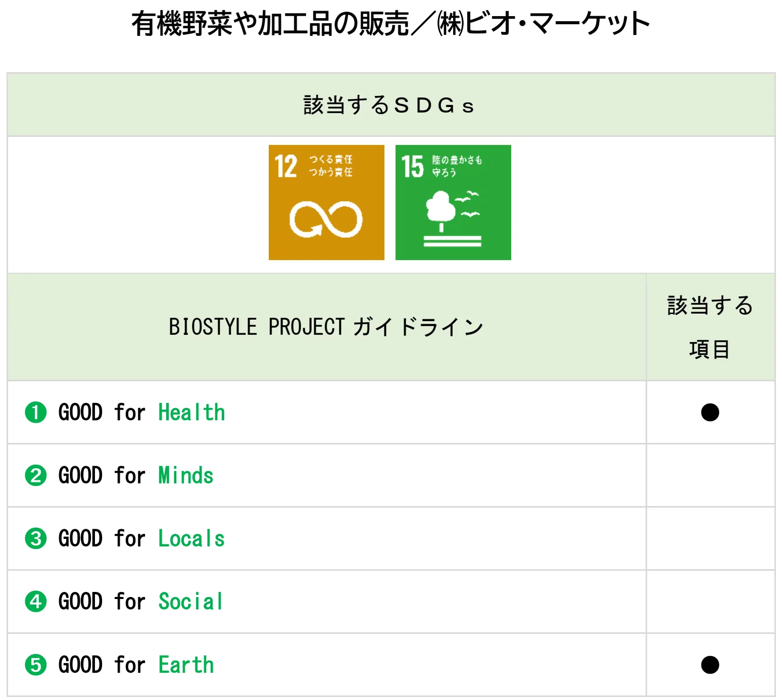Click the SDG 12 orange infinity icon
The height and width of the screenshot is (700, 782).
(326, 203)
